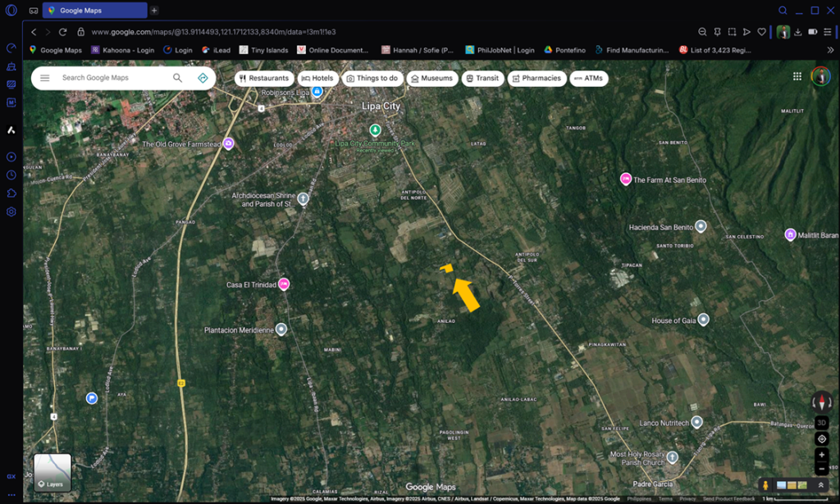This screenshot has width=840, height=504.
Task: Toggle the 3D map view
Action: (x=821, y=423)
